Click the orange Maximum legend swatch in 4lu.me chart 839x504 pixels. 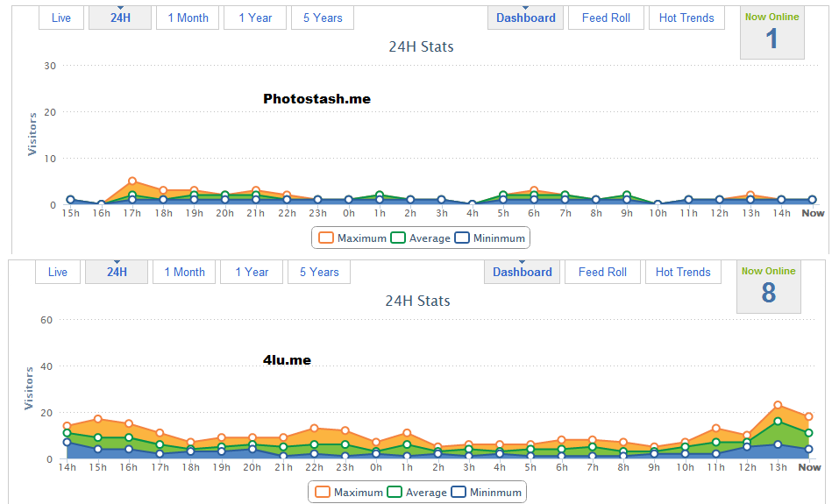(x=323, y=493)
